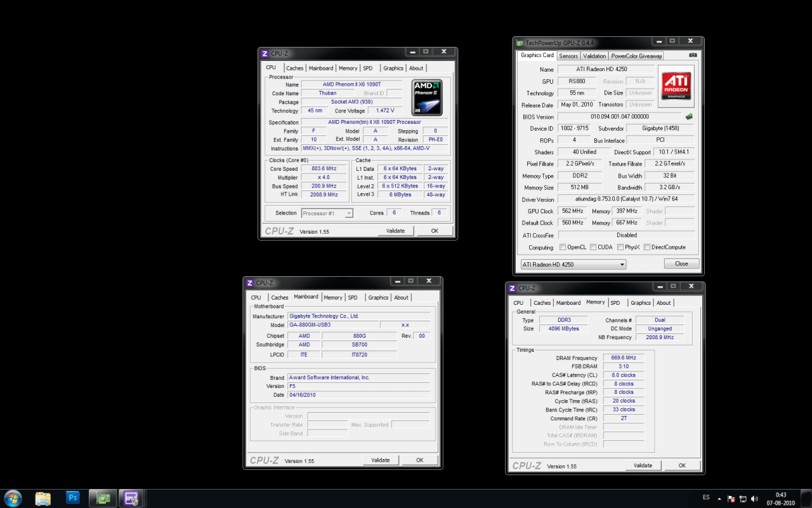
Task: Click the title bar icon of the CPU-Z Mainboard window
Action: [249, 283]
